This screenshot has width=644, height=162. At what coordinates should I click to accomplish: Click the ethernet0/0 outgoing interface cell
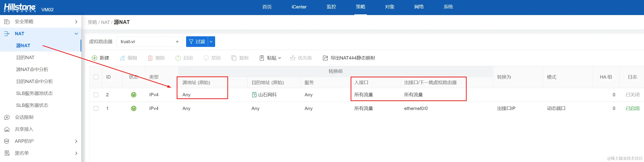pyautogui.click(x=416, y=108)
